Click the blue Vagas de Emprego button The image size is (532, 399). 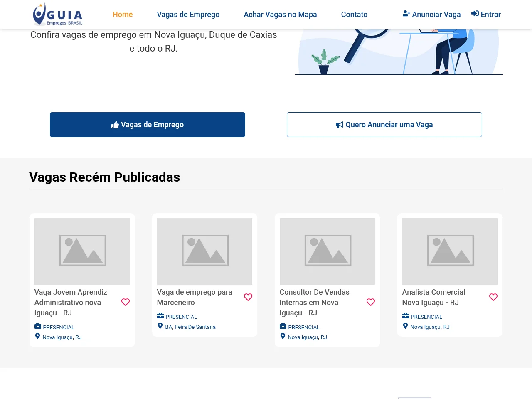[148, 125]
